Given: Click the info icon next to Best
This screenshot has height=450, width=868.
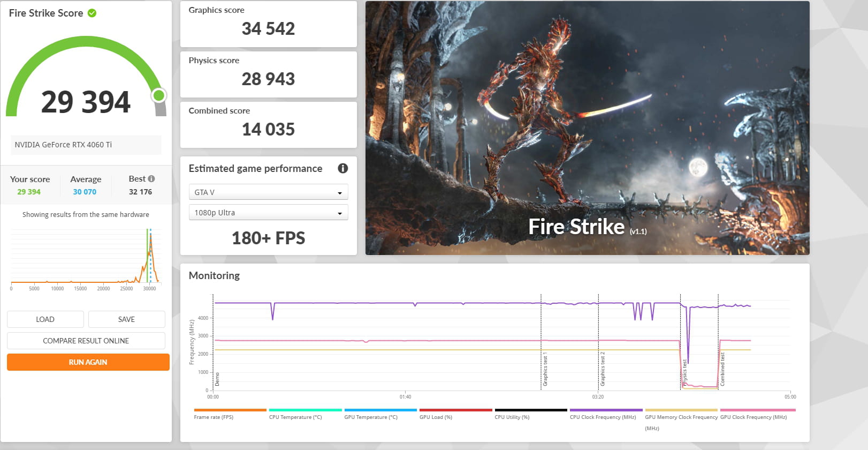Looking at the screenshot, I should [151, 179].
